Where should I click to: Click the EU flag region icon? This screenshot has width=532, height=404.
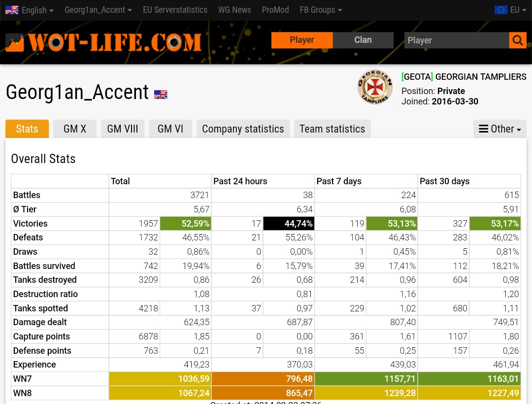tap(501, 10)
